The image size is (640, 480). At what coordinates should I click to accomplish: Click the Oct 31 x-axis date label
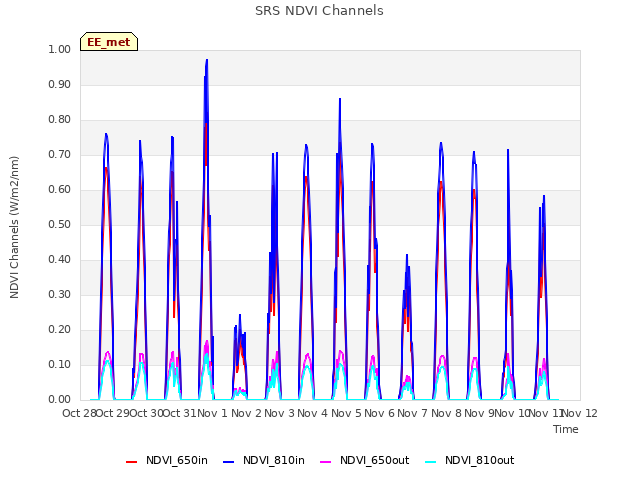click(180, 413)
